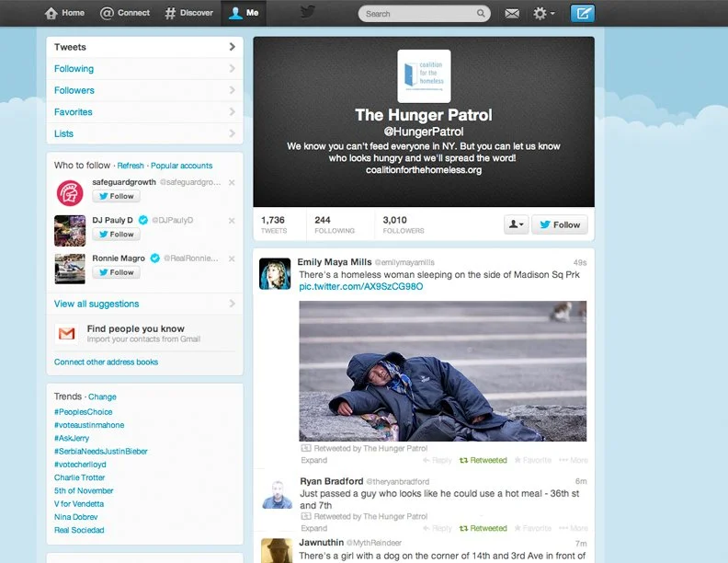Open the settings gear dropdown
The width and height of the screenshot is (728, 563).
(543, 14)
